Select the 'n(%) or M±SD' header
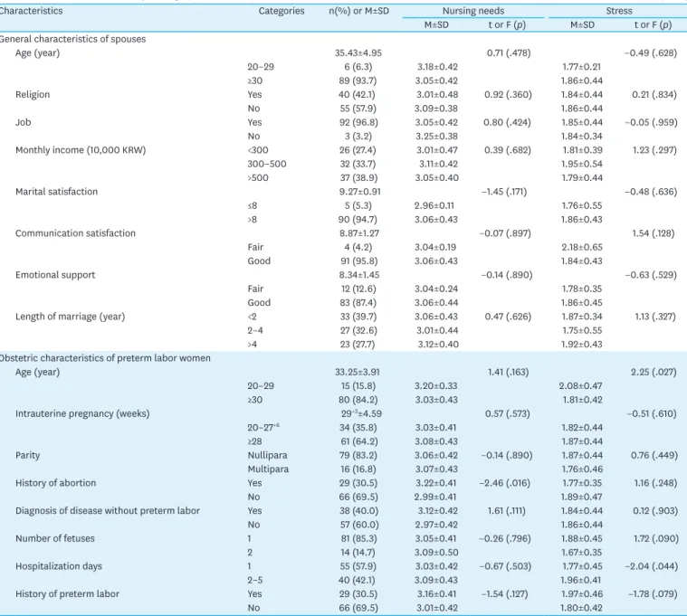Screen dimensions: 687x616 tap(358, 11)
